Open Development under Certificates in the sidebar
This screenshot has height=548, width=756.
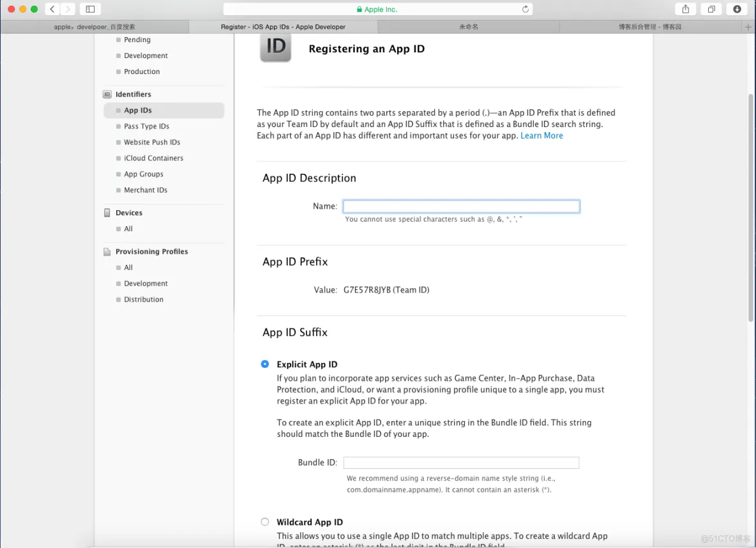(146, 56)
